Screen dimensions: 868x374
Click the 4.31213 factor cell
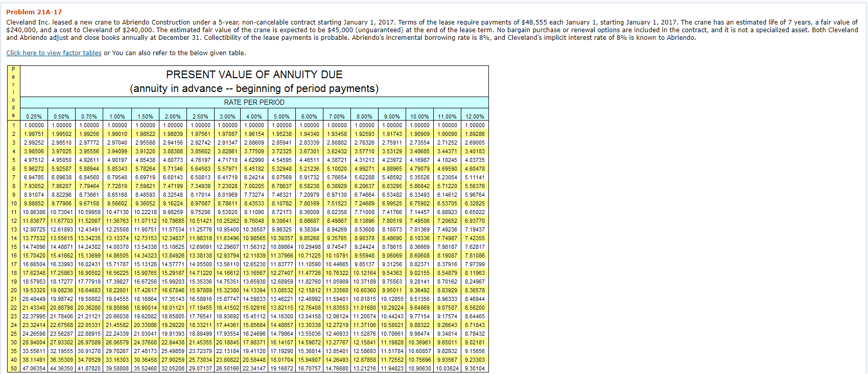tap(365, 160)
